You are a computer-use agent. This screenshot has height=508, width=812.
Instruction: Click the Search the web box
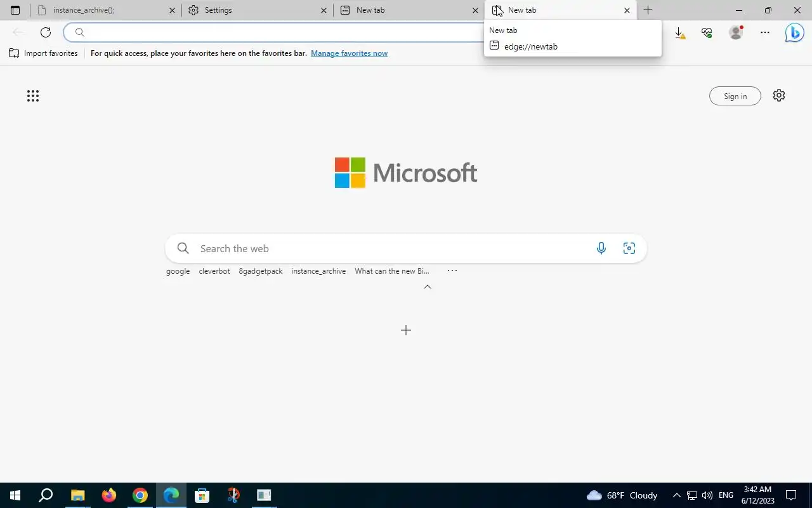click(x=406, y=248)
